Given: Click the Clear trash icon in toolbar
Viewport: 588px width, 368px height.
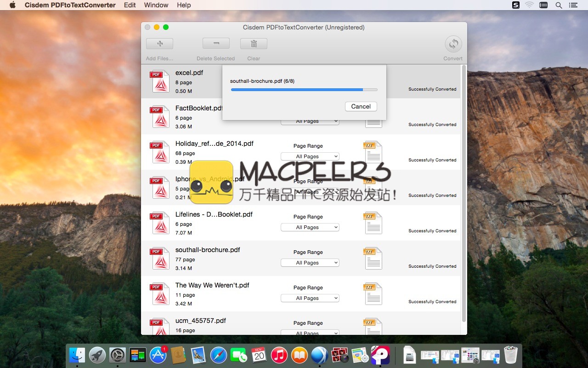Looking at the screenshot, I should 254,44.
